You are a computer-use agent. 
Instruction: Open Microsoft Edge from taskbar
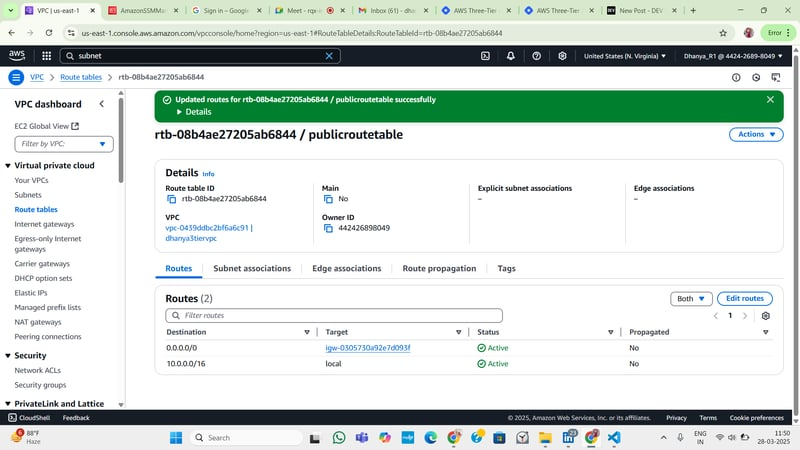click(431, 438)
